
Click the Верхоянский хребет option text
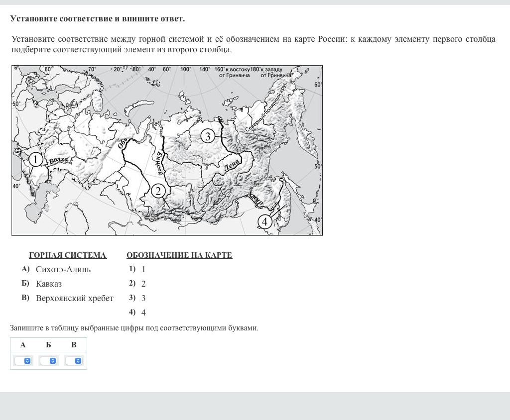(75, 298)
